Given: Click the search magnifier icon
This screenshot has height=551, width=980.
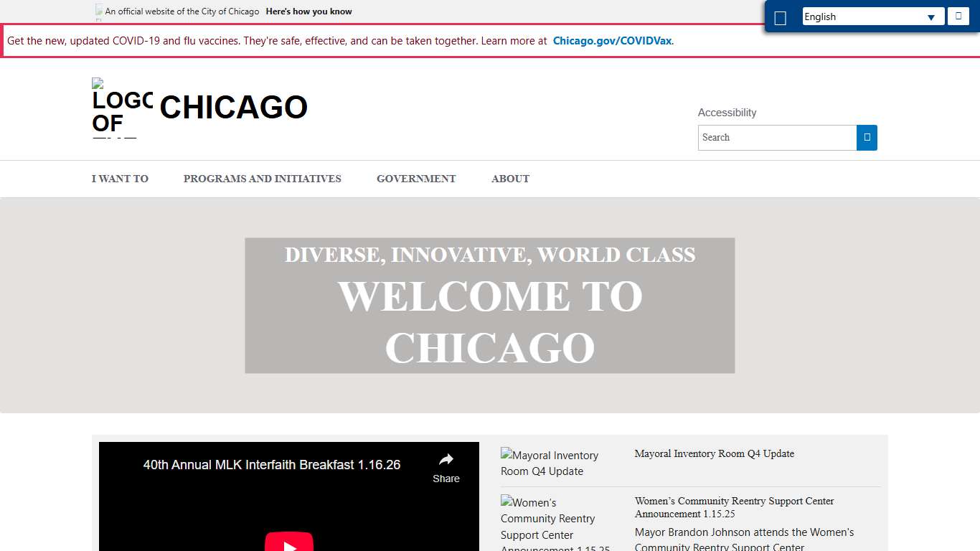Looking at the screenshot, I should pos(867,138).
